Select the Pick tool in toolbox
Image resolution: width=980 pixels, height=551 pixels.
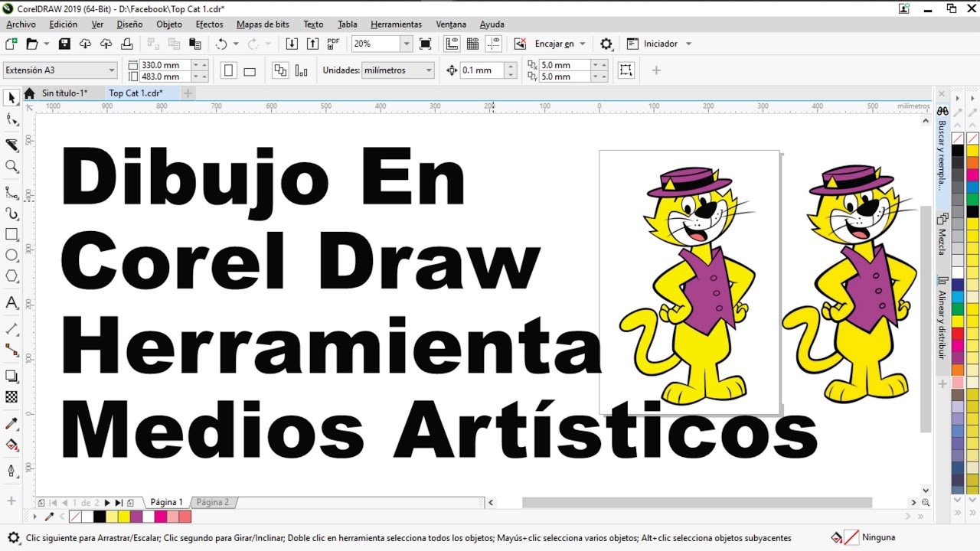pos(11,98)
